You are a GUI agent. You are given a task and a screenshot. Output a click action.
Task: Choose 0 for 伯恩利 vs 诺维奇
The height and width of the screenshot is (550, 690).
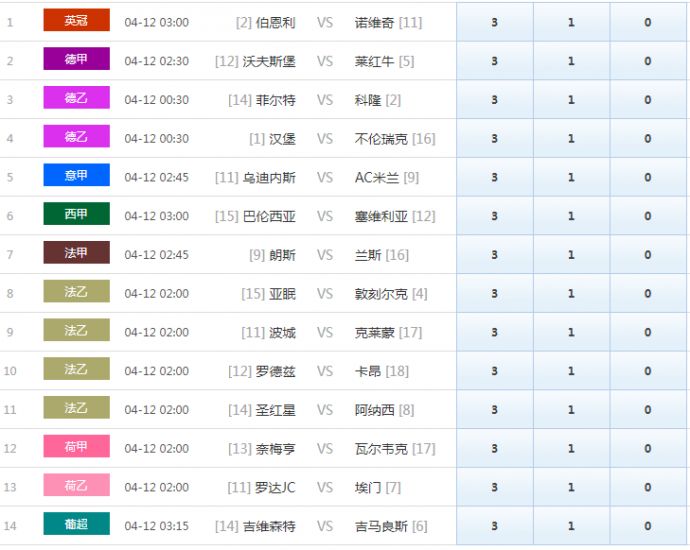click(648, 22)
